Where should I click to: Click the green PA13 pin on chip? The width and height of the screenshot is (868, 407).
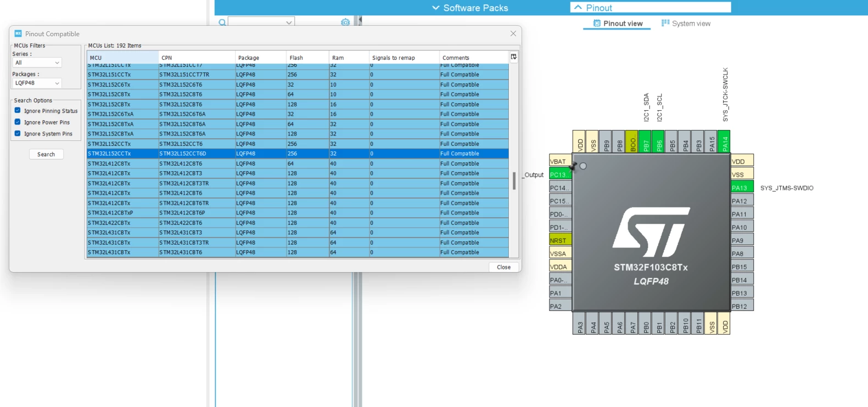click(x=742, y=188)
